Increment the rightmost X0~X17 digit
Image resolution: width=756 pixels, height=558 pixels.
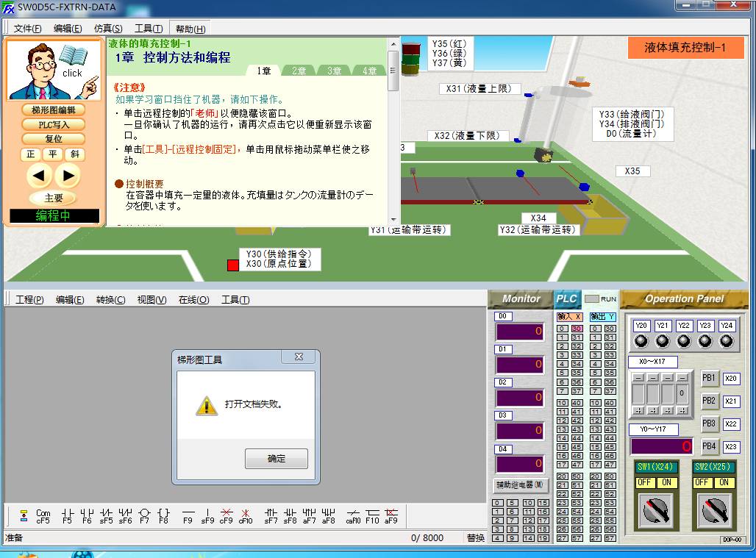682,410
